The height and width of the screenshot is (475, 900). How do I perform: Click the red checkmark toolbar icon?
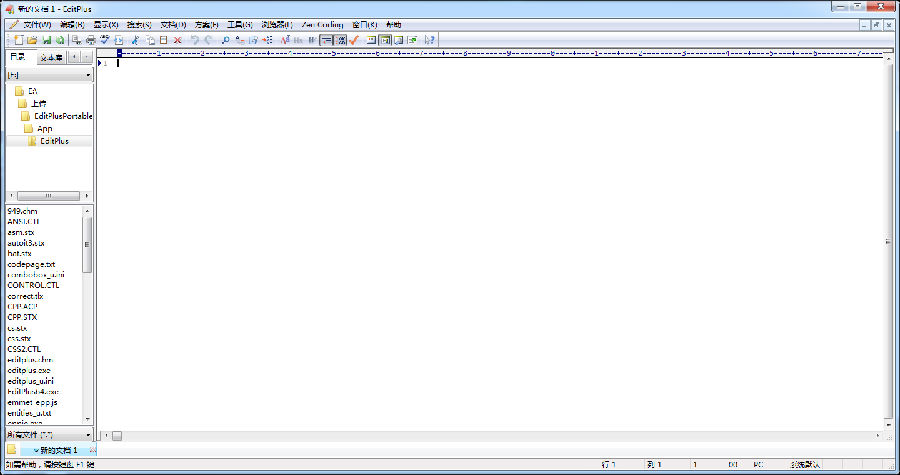click(x=354, y=40)
